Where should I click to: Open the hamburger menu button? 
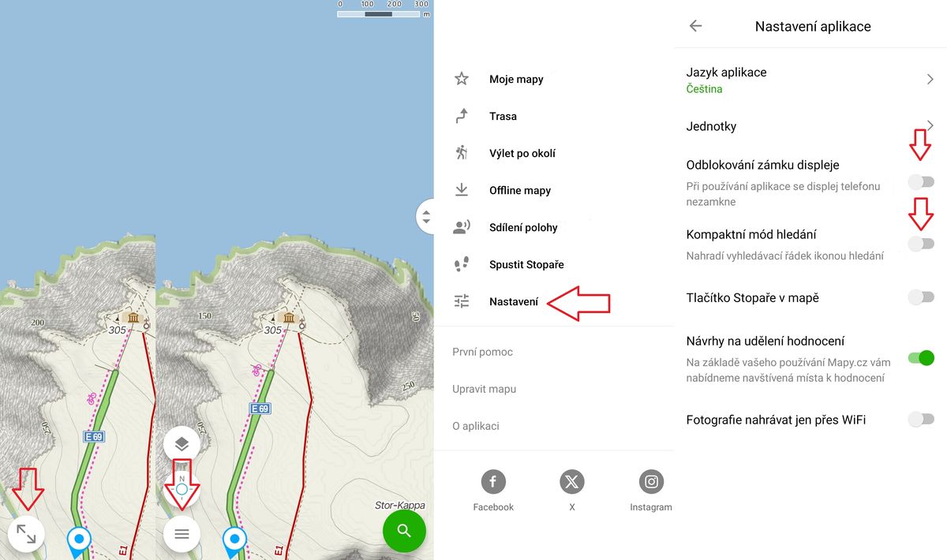point(182,535)
